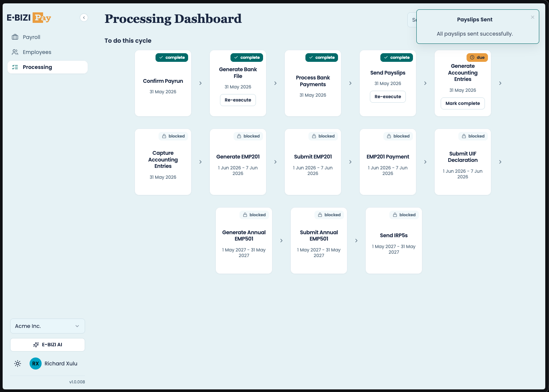
Task: Click chevron after Generate Annual EMP501 card
Action: pos(281,241)
